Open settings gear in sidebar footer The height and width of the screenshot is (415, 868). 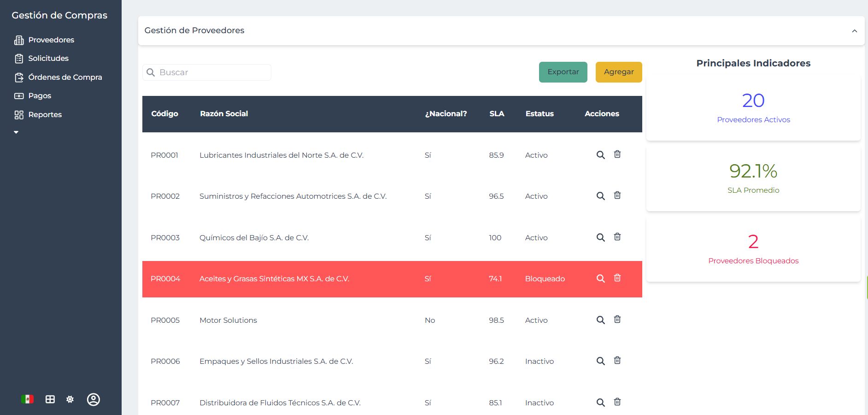pyautogui.click(x=70, y=399)
